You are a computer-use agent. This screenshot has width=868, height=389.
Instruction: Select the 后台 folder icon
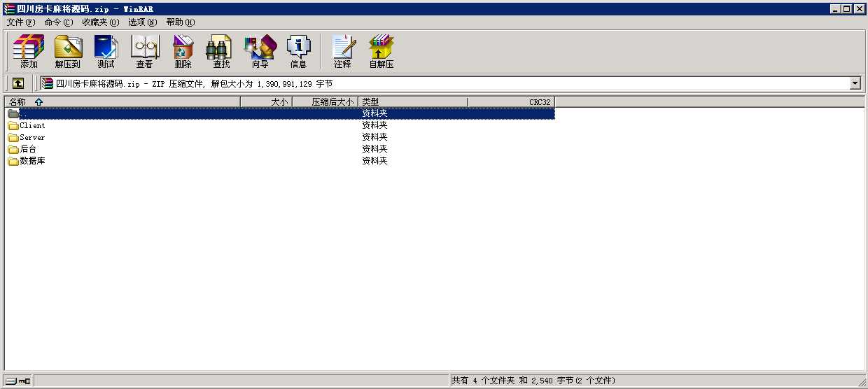(x=13, y=149)
